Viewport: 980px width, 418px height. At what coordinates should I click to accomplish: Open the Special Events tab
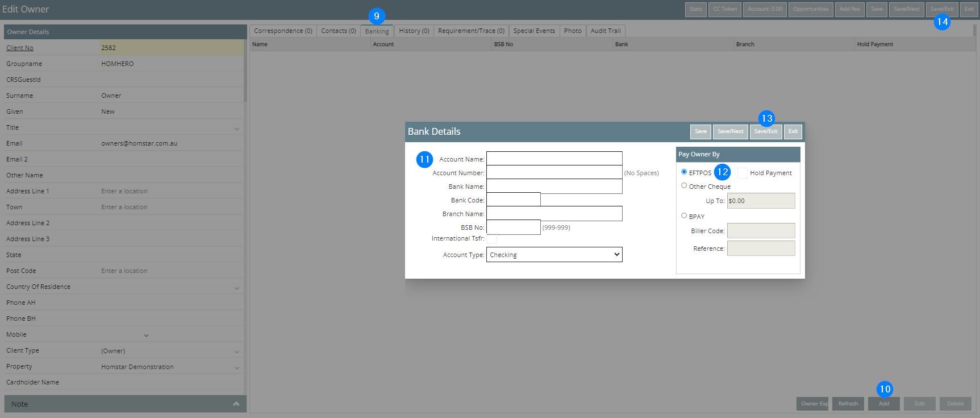tap(533, 31)
